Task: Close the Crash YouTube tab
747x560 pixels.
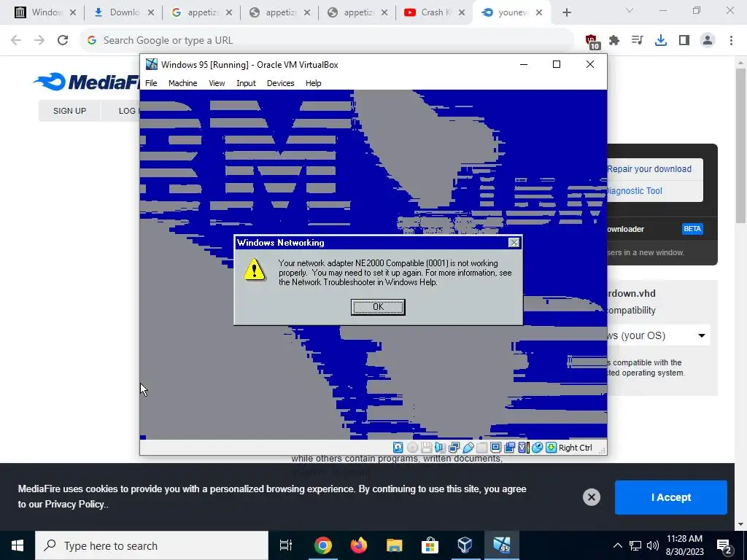Action: tap(461, 12)
